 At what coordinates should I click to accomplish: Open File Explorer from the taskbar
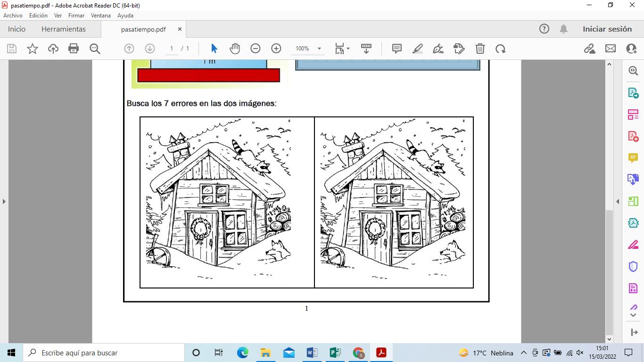(265, 353)
